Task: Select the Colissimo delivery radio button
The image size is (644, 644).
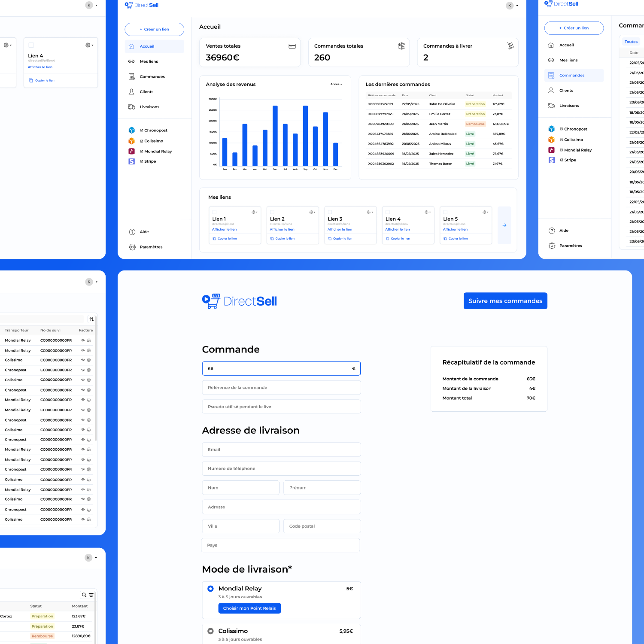Action: pyautogui.click(x=210, y=631)
